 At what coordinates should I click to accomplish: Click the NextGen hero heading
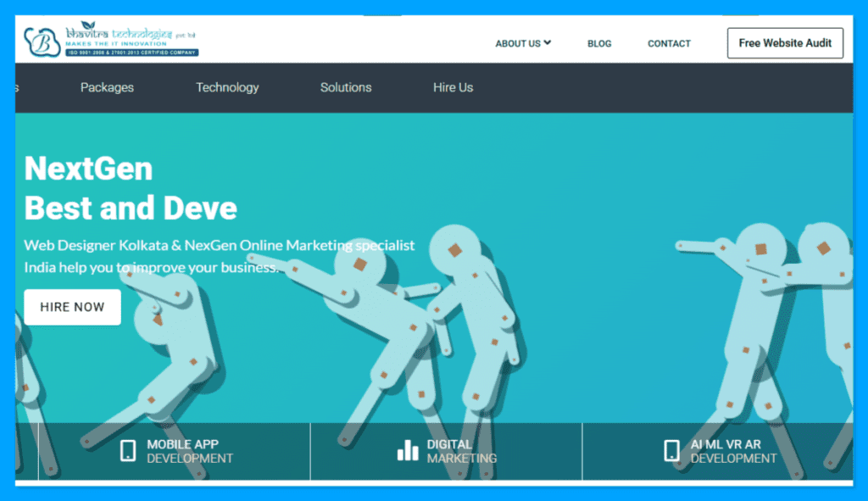89,169
